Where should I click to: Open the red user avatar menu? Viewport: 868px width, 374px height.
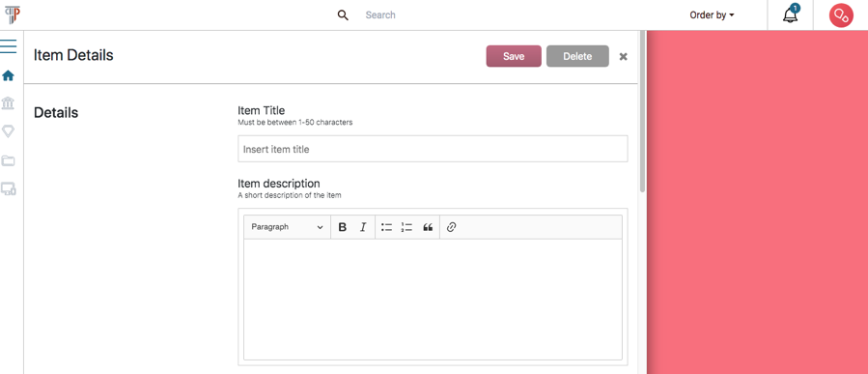[841, 14]
